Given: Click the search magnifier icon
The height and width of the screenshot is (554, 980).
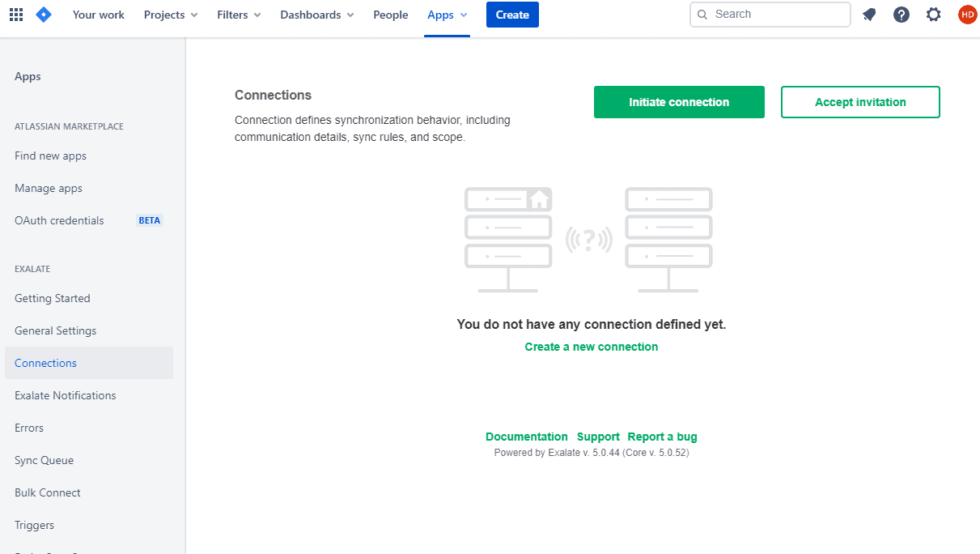Looking at the screenshot, I should point(702,15).
